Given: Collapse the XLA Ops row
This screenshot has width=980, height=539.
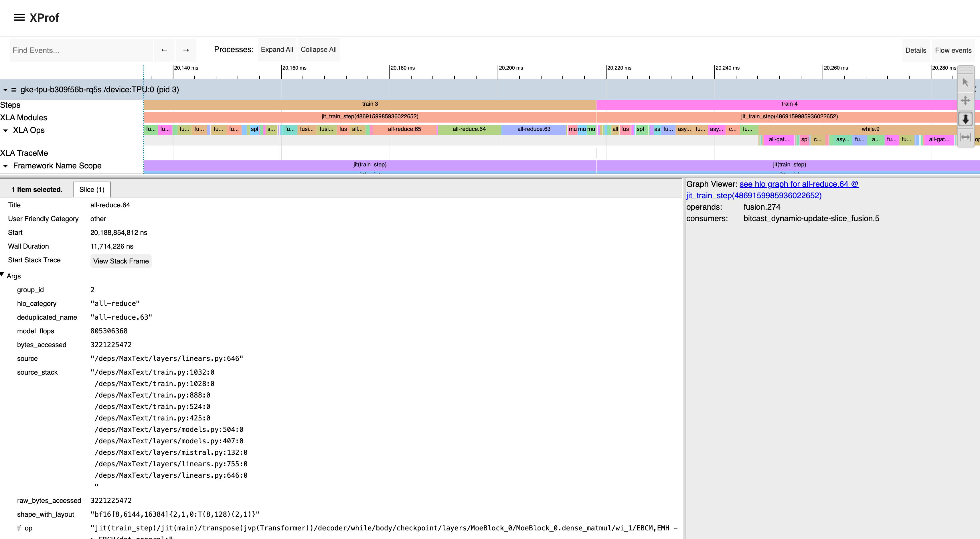Looking at the screenshot, I should pos(5,130).
